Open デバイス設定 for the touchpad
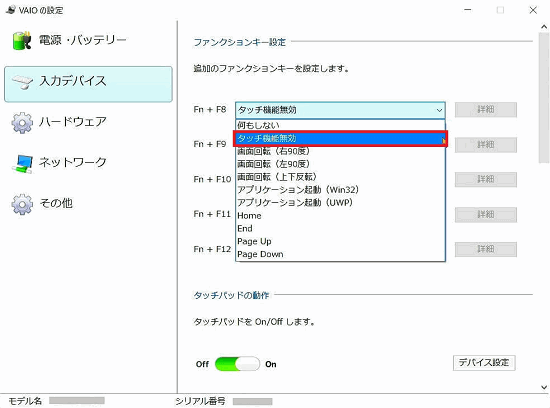 (484, 362)
